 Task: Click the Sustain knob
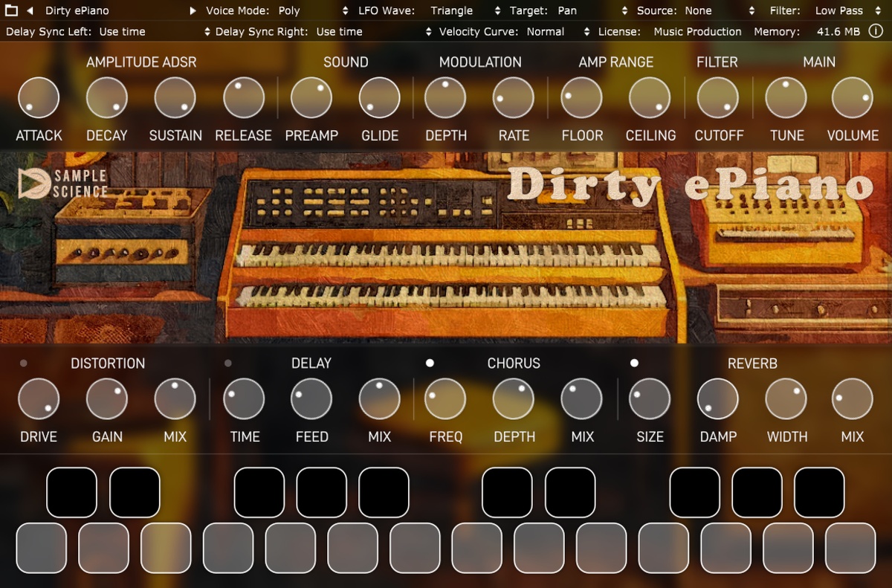(x=175, y=97)
